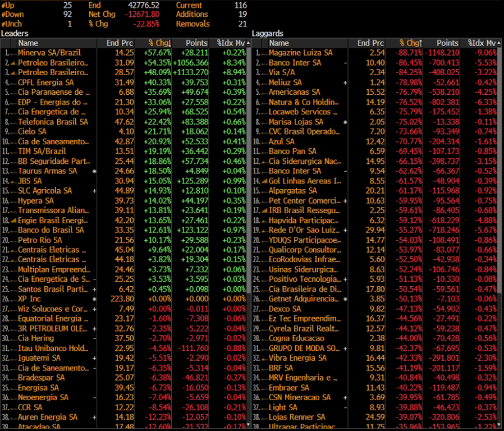The width and height of the screenshot is (504, 431).
Task: Select the Marisa Lojas SA row
Action: coord(374,122)
